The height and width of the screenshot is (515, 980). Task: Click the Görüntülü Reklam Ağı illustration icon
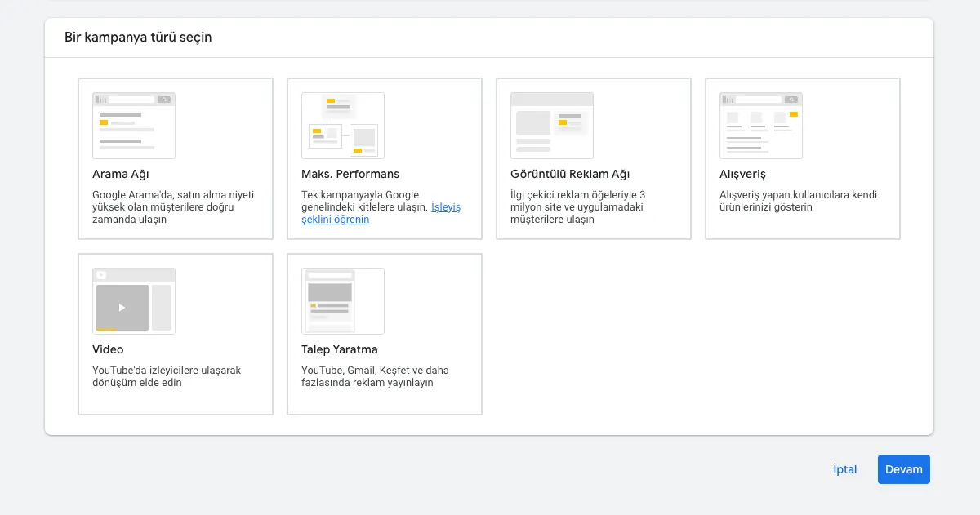tap(552, 126)
